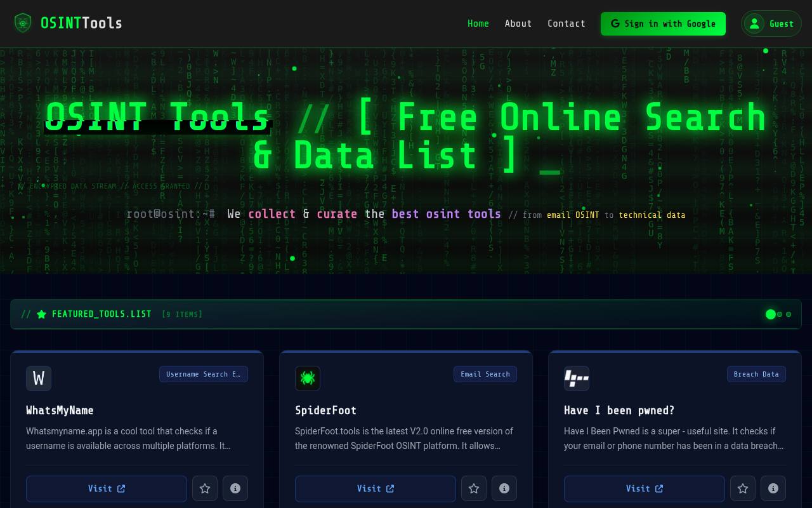The height and width of the screenshot is (508, 812).
Task: Visit the Have I been pwned tool
Action: [645, 488]
